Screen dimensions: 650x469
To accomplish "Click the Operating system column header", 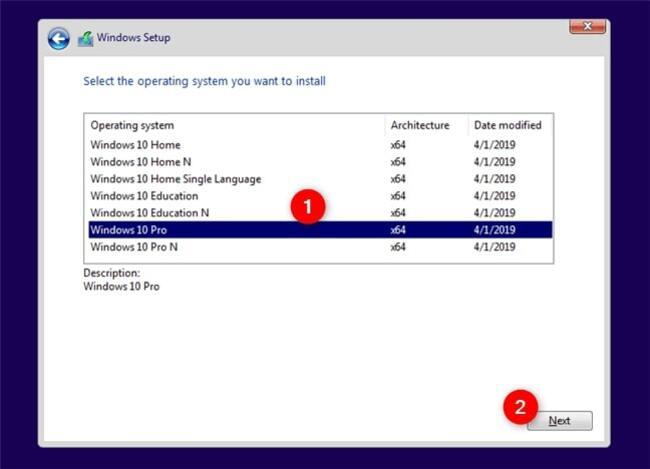I will pos(235,125).
